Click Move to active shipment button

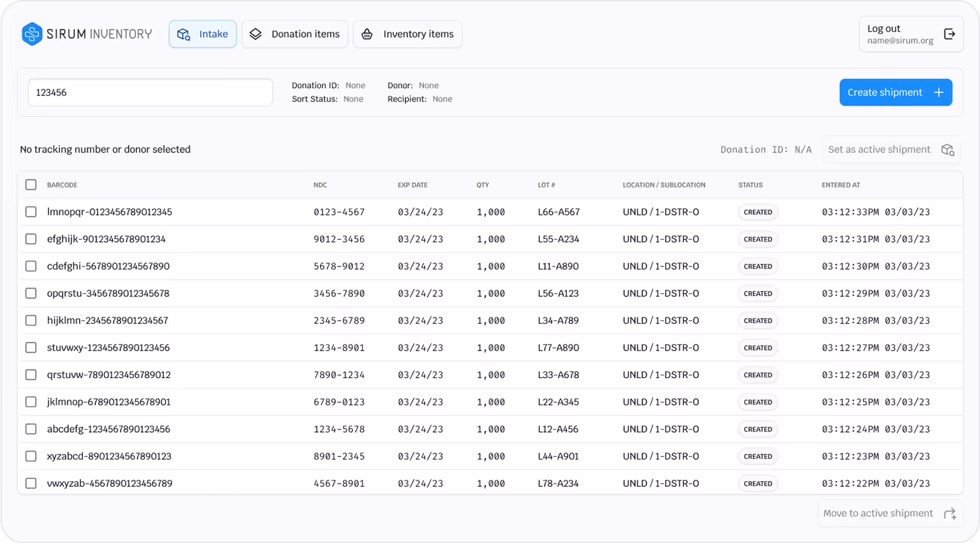(x=889, y=514)
